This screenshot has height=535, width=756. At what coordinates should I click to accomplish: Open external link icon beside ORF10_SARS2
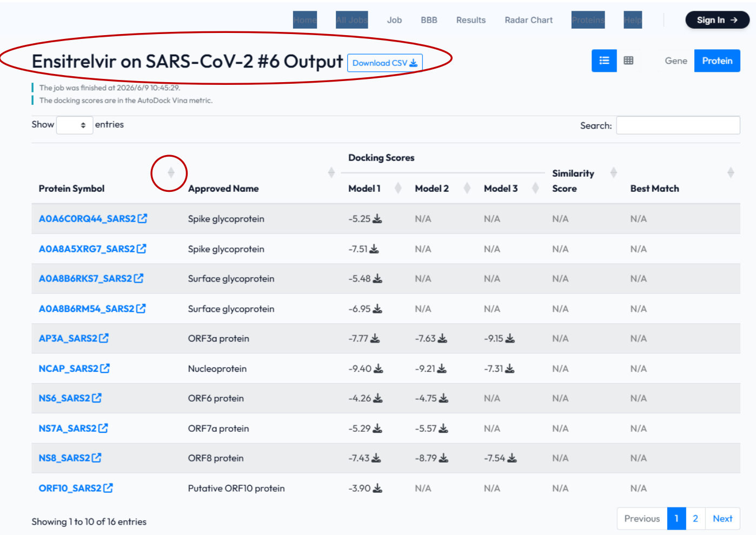(x=108, y=488)
